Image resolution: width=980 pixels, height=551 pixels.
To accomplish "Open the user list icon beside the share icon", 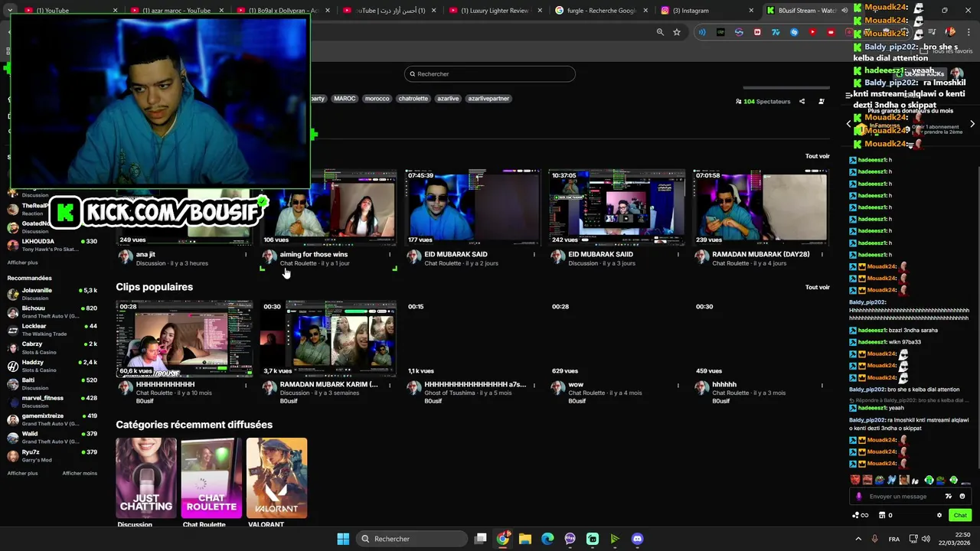I will tap(822, 101).
